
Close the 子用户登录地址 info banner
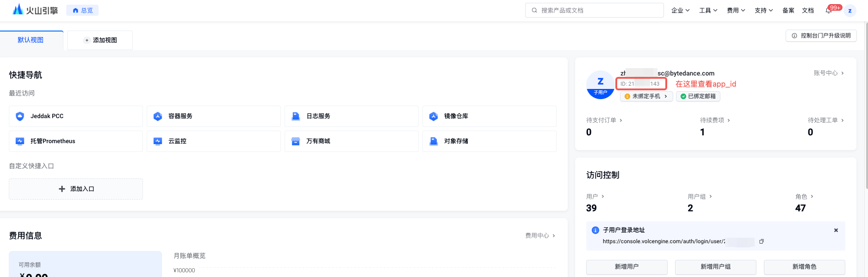(x=836, y=230)
